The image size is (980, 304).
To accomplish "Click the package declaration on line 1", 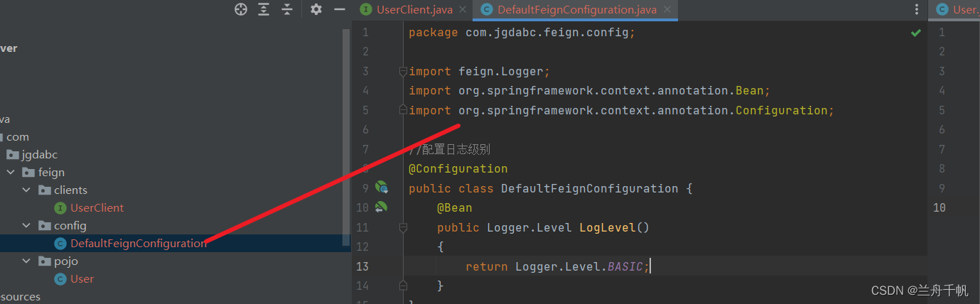I will pyautogui.click(x=522, y=33).
